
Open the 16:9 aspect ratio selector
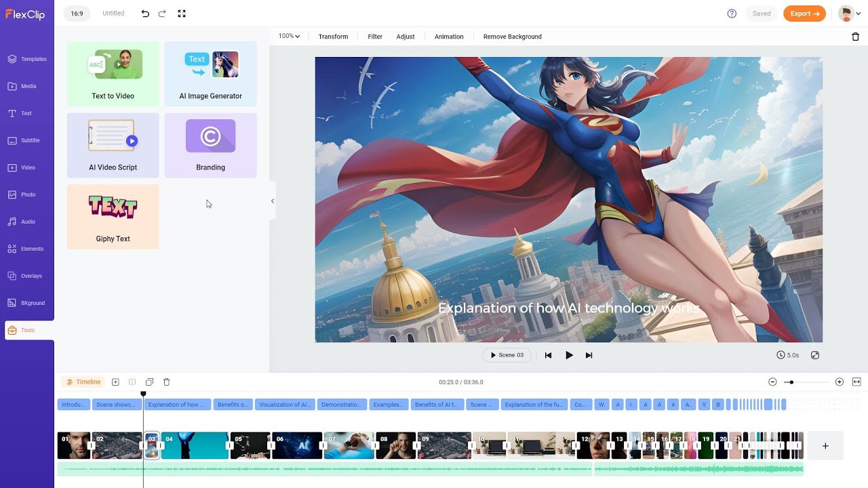pos(77,14)
